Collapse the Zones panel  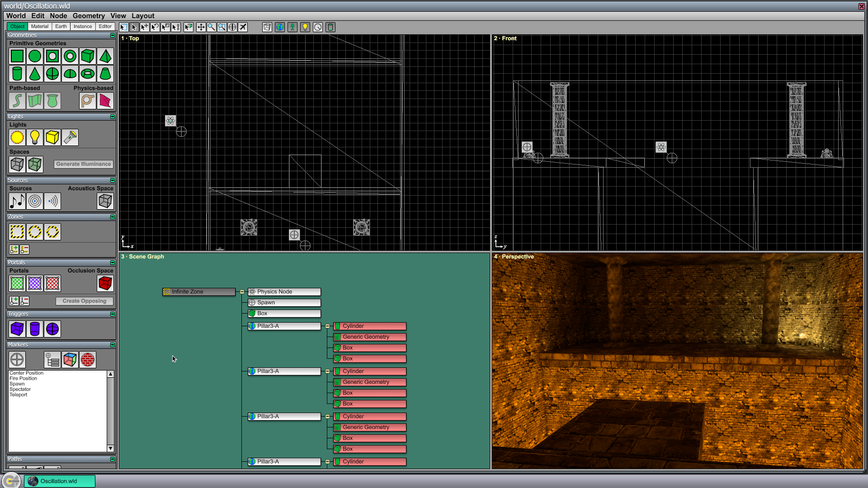tap(113, 217)
